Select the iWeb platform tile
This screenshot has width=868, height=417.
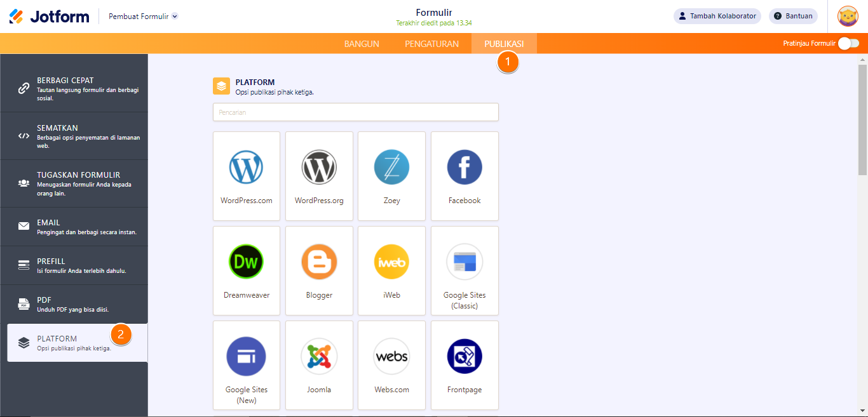click(391, 270)
